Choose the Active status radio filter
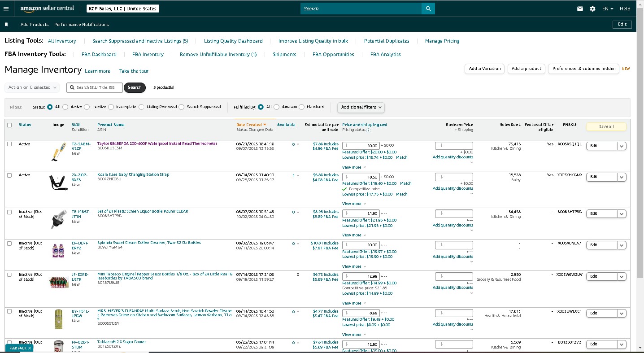Image resolution: width=644 pixels, height=353 pixels. 65,107
